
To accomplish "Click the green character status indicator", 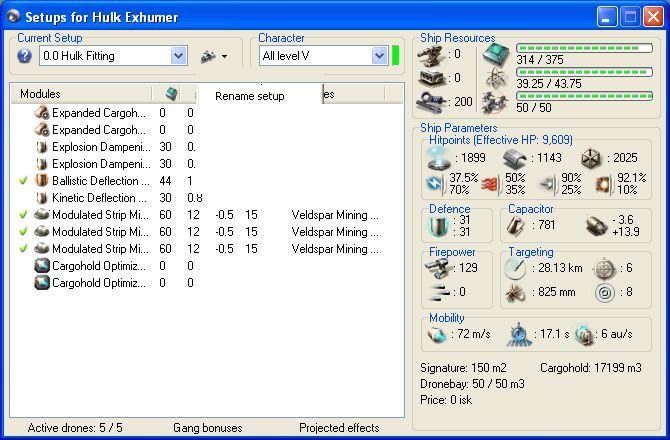I will 395,56.
